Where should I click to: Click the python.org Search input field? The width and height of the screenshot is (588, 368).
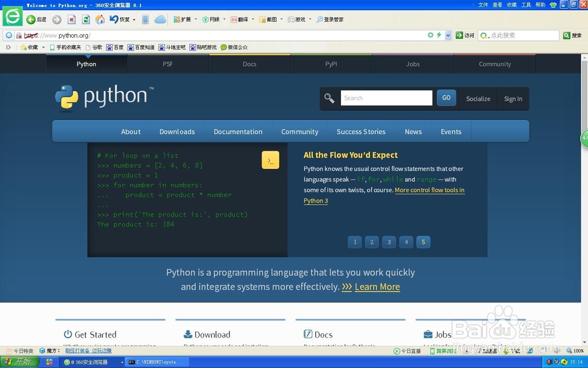386,98
